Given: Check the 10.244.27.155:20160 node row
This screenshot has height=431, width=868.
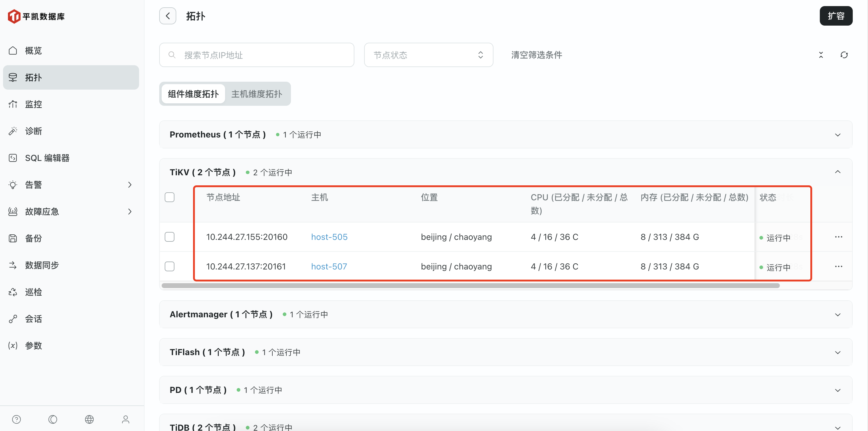Looking at the screenshot, I should (x=170, y=237).
